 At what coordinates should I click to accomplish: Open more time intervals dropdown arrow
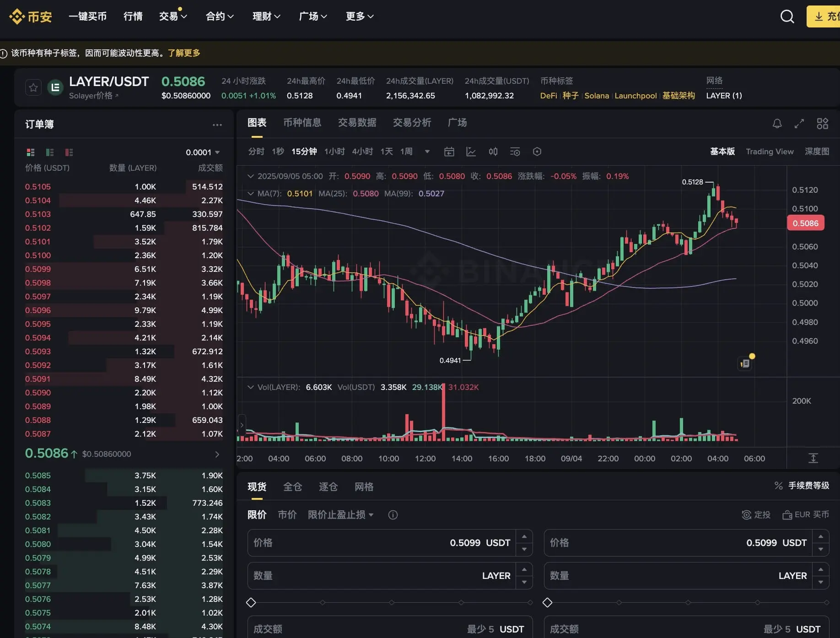pos(427,151)
